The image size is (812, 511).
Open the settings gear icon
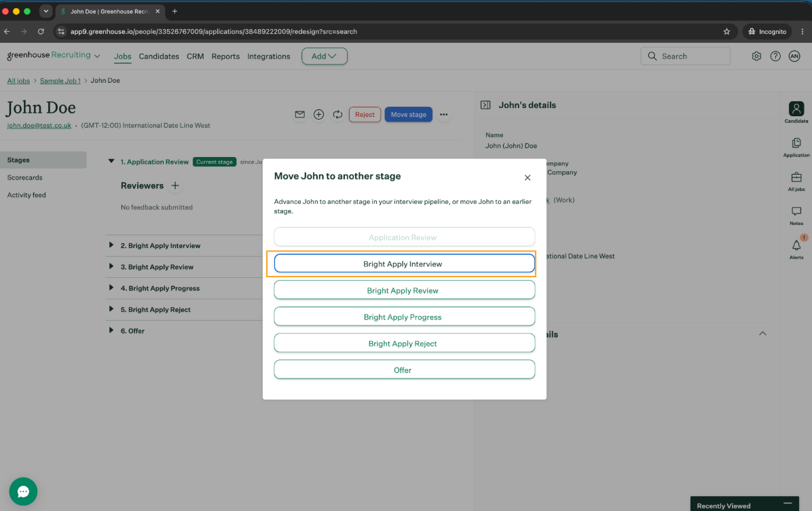[x=756, y=56]
